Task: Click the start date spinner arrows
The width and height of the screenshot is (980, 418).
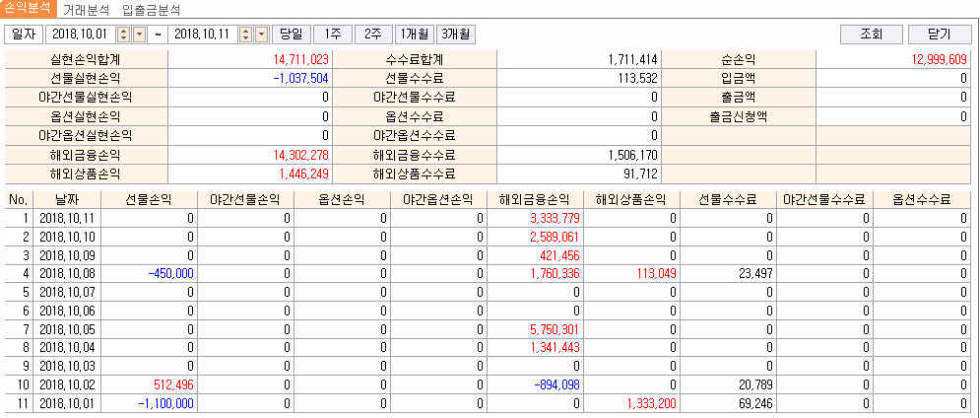Action: click(x=123, y=35)
